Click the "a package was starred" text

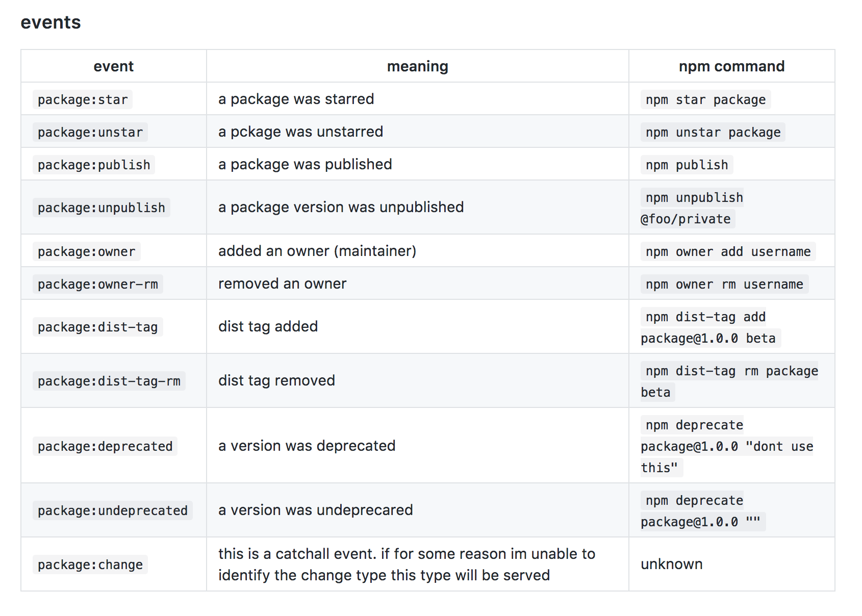pos(296,99)
